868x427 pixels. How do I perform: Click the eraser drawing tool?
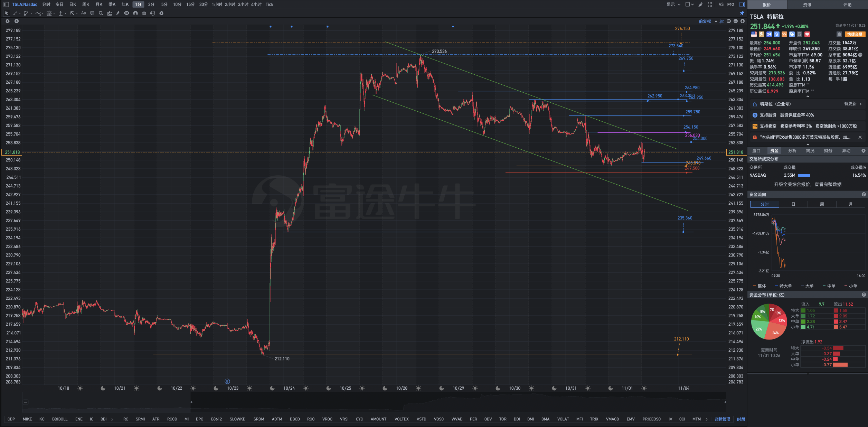pyautogui.click(x=118, y=13)
